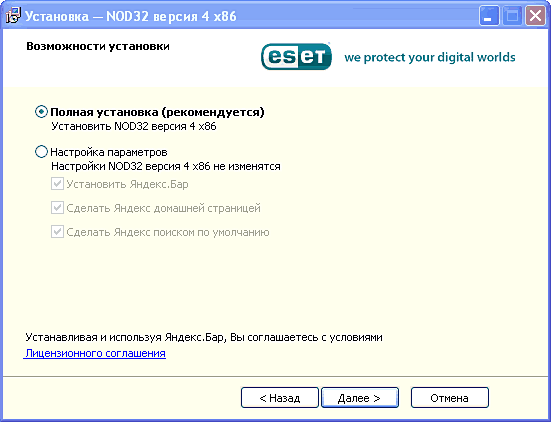Close the installer window
This screenshot has height=422, width=551.
[x=535, y=16]
